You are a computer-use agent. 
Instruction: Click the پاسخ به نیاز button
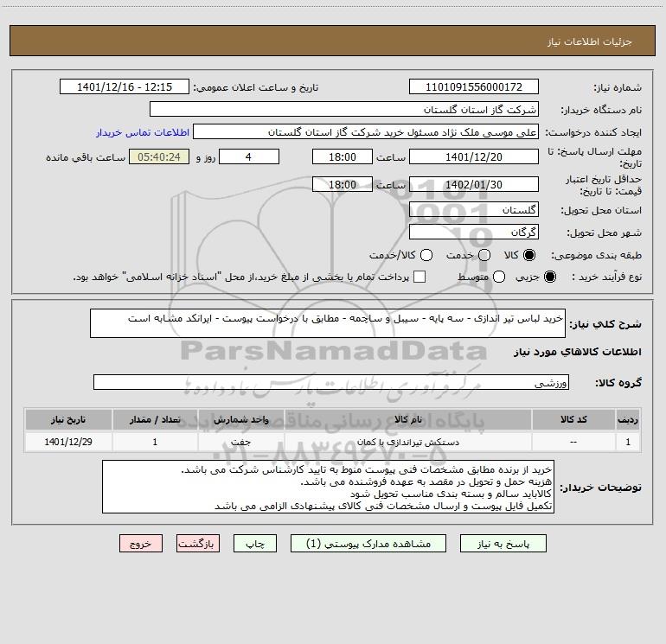coord(503,544)
